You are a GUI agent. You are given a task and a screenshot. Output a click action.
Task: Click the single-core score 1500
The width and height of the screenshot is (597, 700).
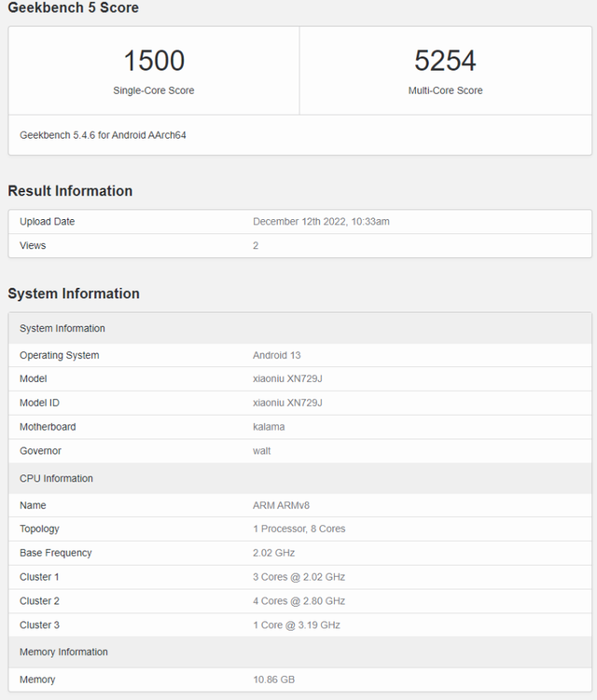coord(154,62)
